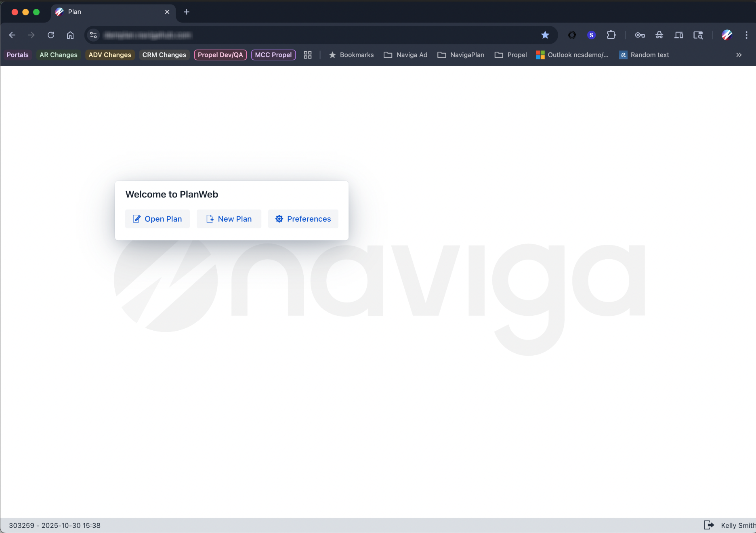The width and height of the screenshot is (756, 533).
Task: Open the Portals bookmark
Action: point(18,55)
